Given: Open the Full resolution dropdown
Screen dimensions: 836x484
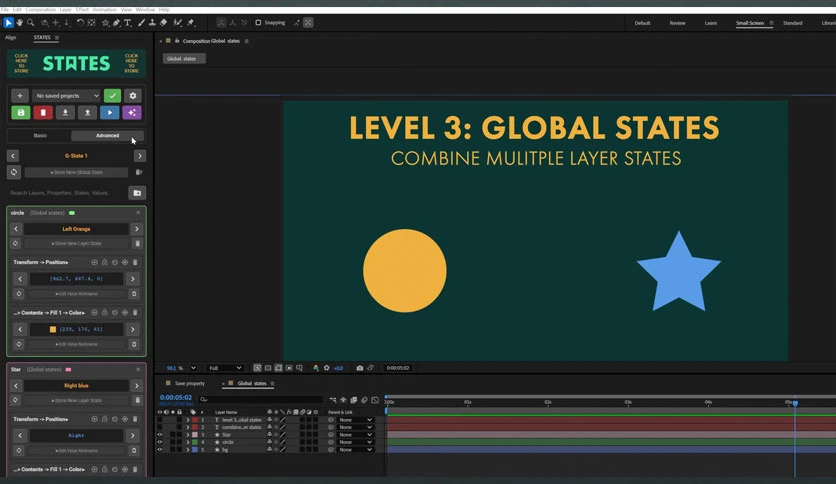Looking at the screenshot, I should tap(225, 368).
